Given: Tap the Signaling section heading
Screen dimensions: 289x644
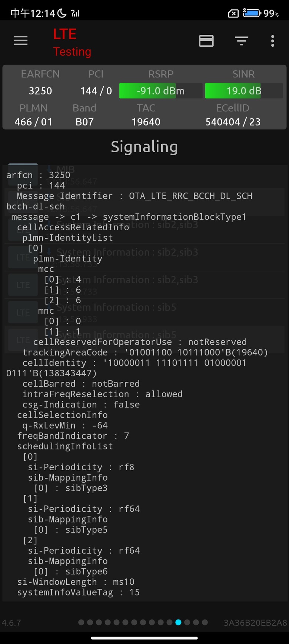Looking at the screenshot, I should point(144,147).
